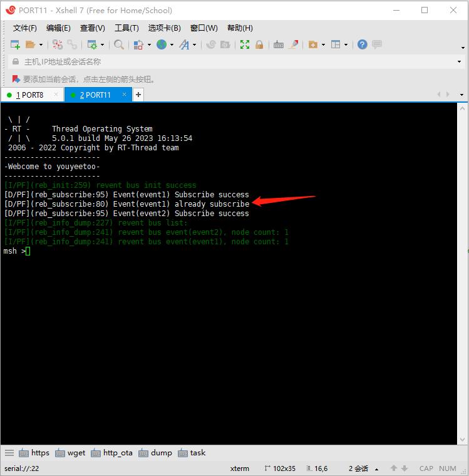Click the New session icon
Viewport: 469px width, 476px height.
pyautogui.click(x=15, y=45)
